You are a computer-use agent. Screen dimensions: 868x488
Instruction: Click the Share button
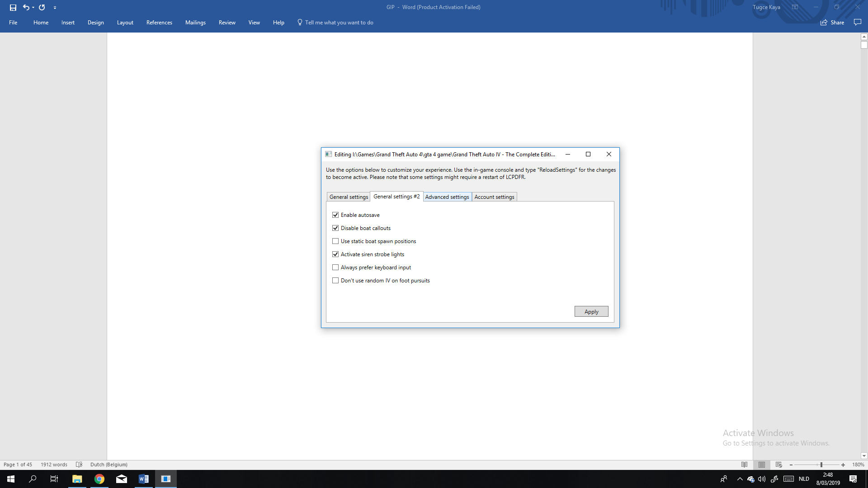pos(832,23)
